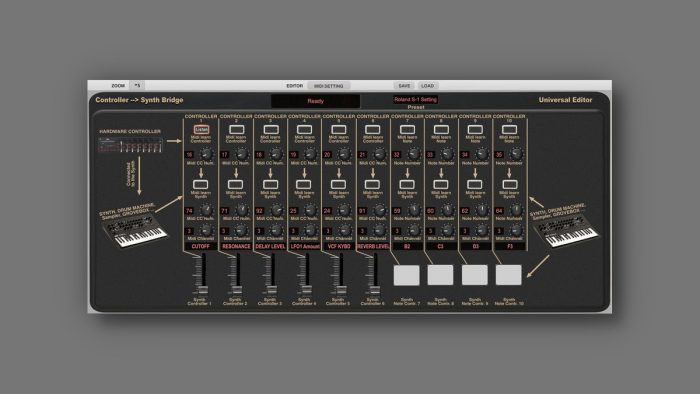Click the CUTOFF name label
700x394 pixels.
click(x=200, y=246)
